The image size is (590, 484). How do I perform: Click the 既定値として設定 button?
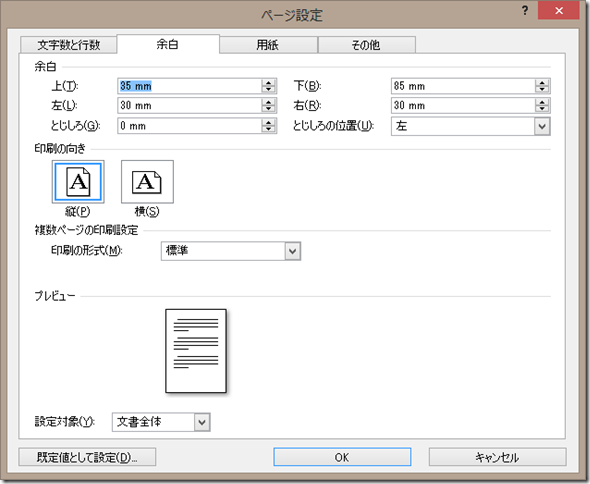[x=87, y=457]
